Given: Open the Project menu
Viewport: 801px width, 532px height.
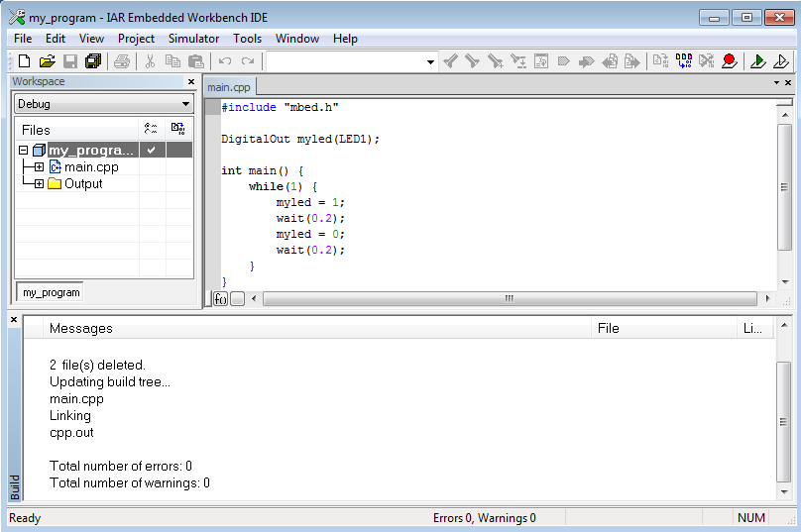Looking at the screenshot, I should (136, 39).
